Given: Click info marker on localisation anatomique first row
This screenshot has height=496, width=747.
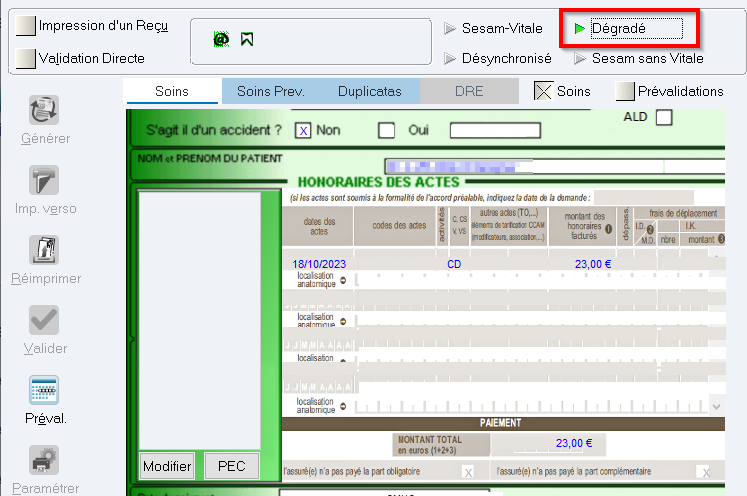Looking at the screenshot, I should coord(343,280).
